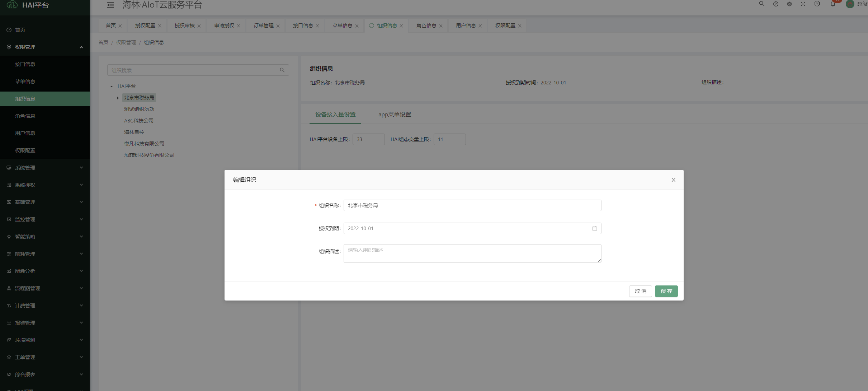Expand the 北京市税务局 tree node arrow
The image size is (868, 391).
coord(118,98)
